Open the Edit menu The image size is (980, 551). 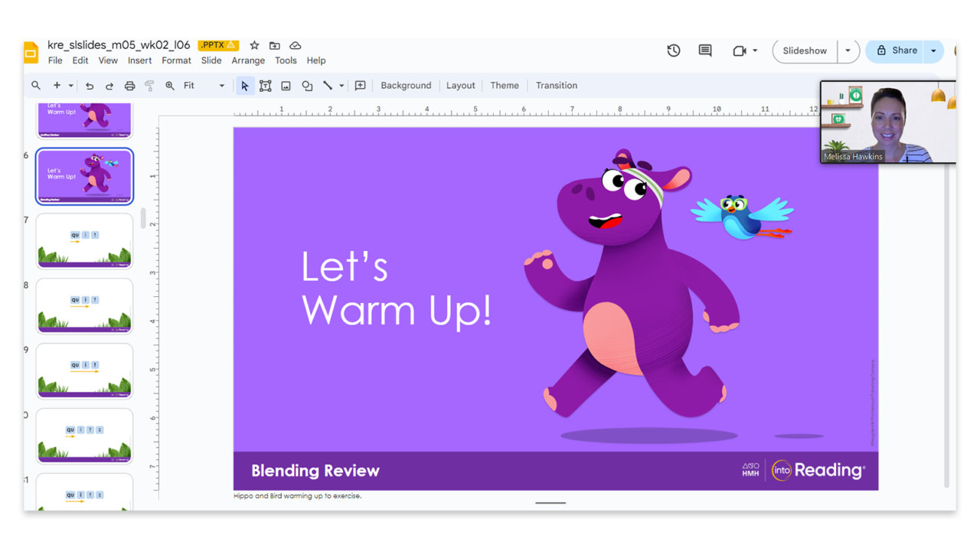(80, 60)
